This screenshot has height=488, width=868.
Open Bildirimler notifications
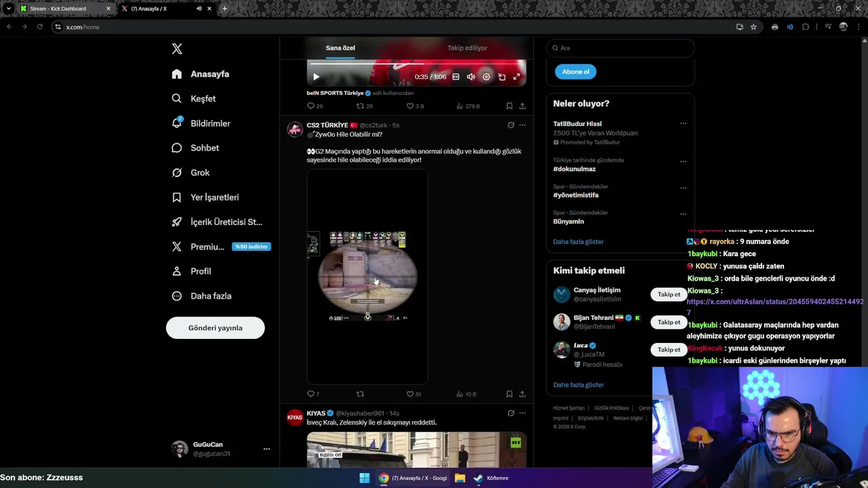tap(201, 123)
